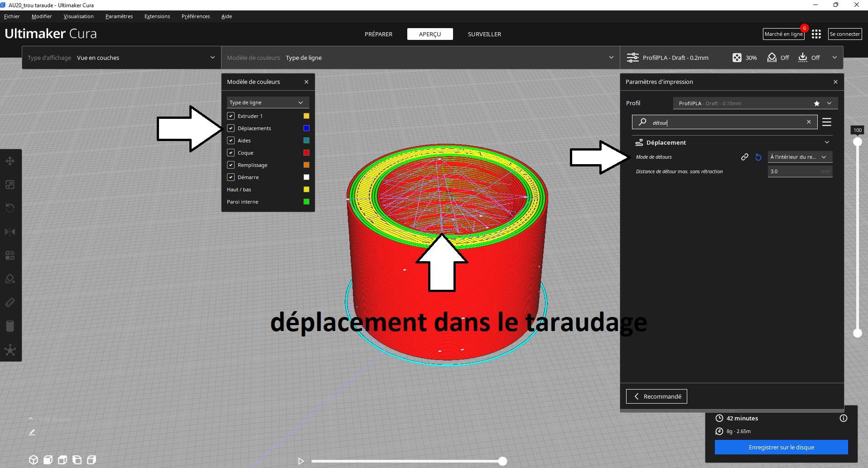Image resolution: width=868 pixels, height=468 pixels.
Task: Toggle Extruder 1 checkbox
Action: pyautogui.click(x=231, y=116)
